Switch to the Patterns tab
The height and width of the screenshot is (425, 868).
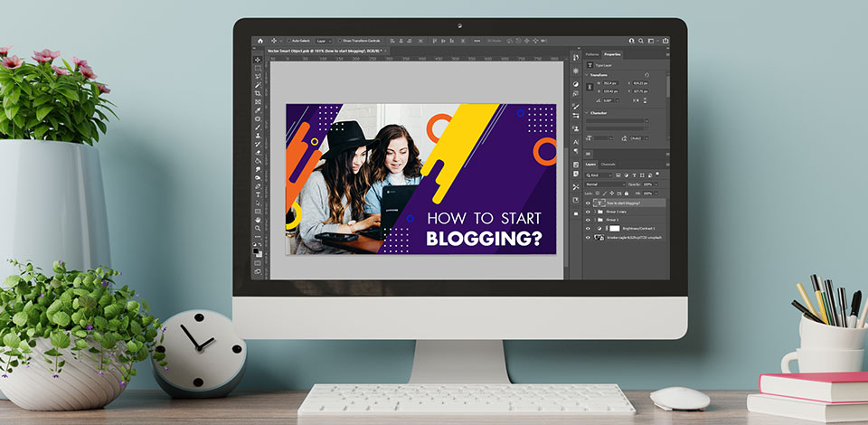(592, 54)
